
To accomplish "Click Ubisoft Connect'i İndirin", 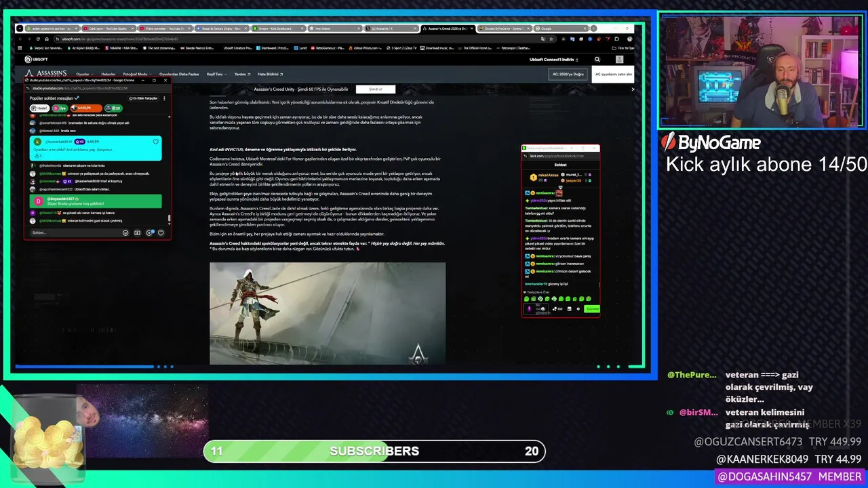I will (553, 60).
